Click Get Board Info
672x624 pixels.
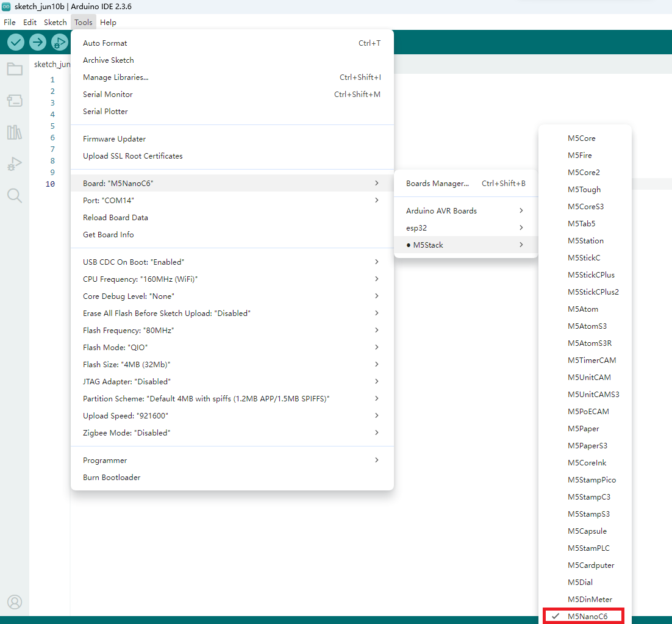click(232, 235)
